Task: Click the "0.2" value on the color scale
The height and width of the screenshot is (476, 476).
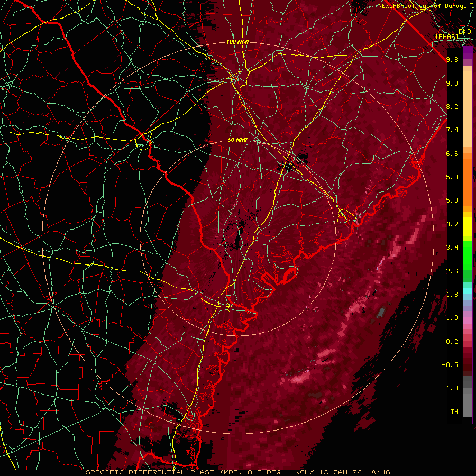Action: coord(452,342)
